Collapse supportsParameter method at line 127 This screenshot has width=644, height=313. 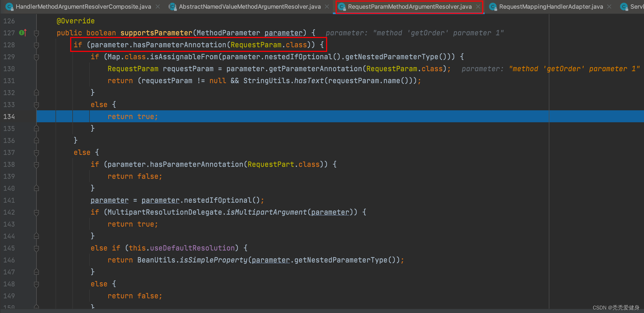(36, 33)
